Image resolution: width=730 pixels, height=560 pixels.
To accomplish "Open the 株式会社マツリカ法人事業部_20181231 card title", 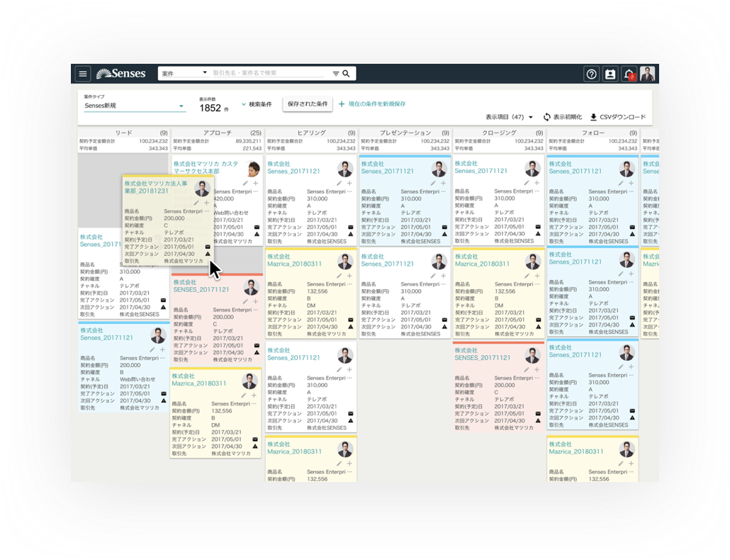I will [x=156, y=187].
